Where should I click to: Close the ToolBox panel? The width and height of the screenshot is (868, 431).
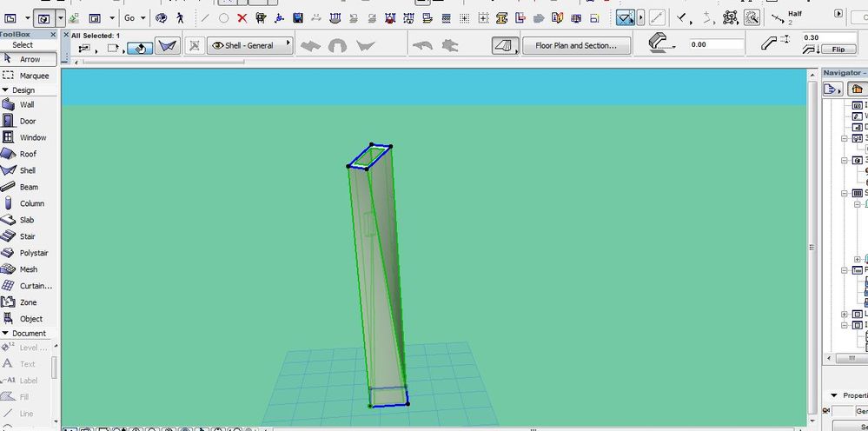[x=52, y=34]
